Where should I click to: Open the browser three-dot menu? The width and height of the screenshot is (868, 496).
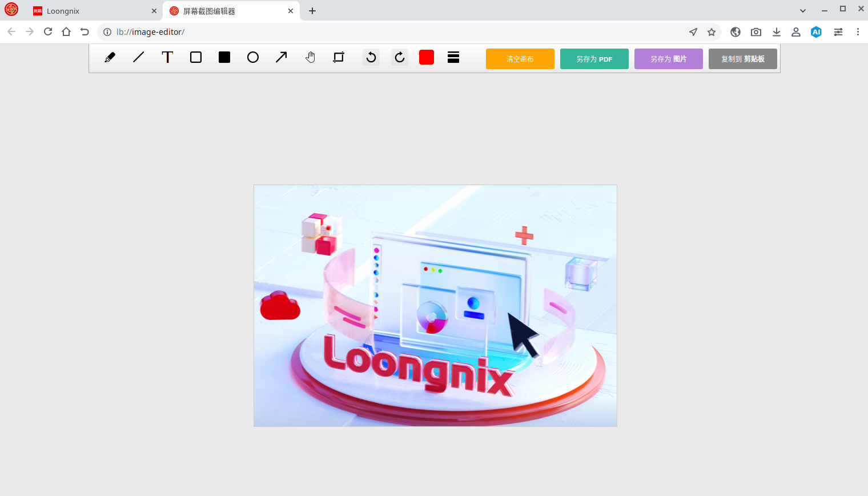858,32
